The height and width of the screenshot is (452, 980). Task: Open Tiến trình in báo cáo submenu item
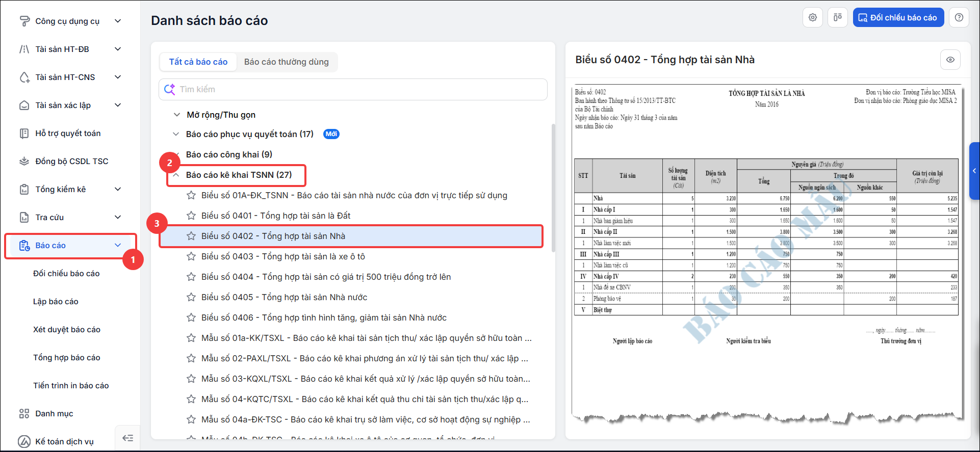click(x=71, y=385)
